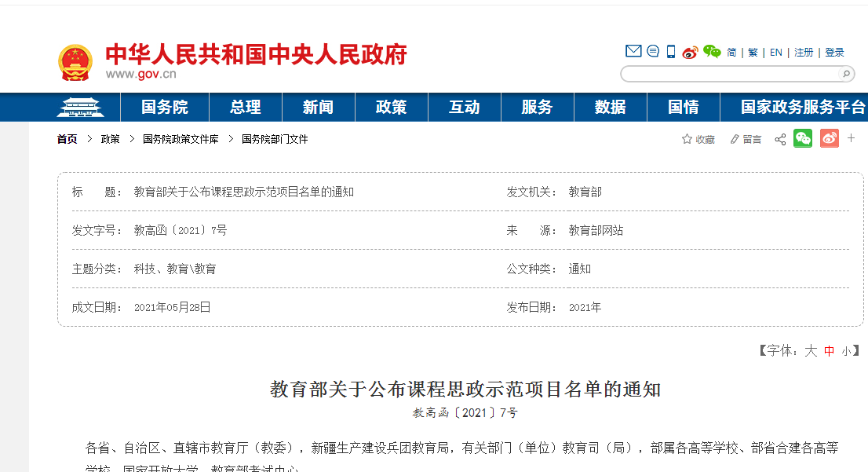Click the header WeChat icon next to 简
Viewport: 868px width, 472px height.
point(712,52)
